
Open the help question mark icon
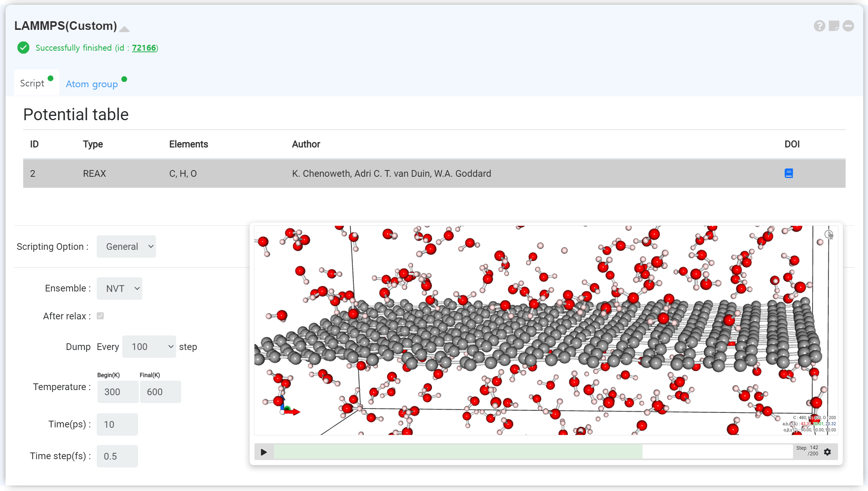(x=819, y=26)
